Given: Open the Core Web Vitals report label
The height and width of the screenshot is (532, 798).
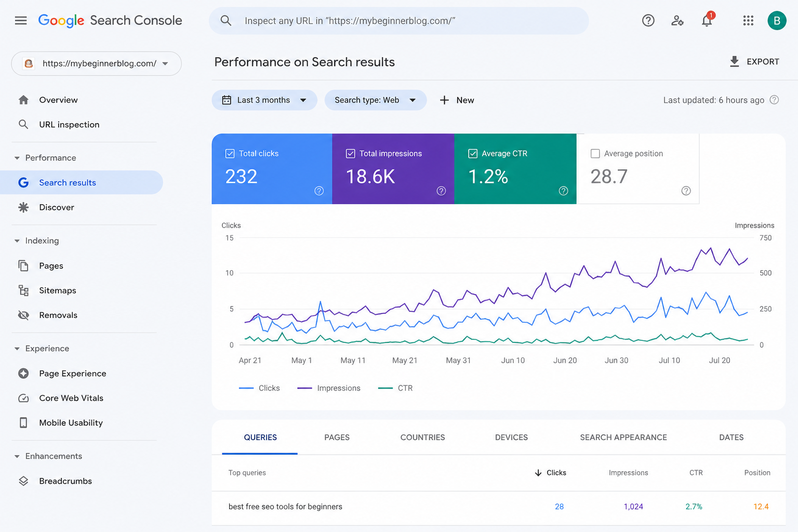Looking at the screenshot, I should (x=71, y=398).
